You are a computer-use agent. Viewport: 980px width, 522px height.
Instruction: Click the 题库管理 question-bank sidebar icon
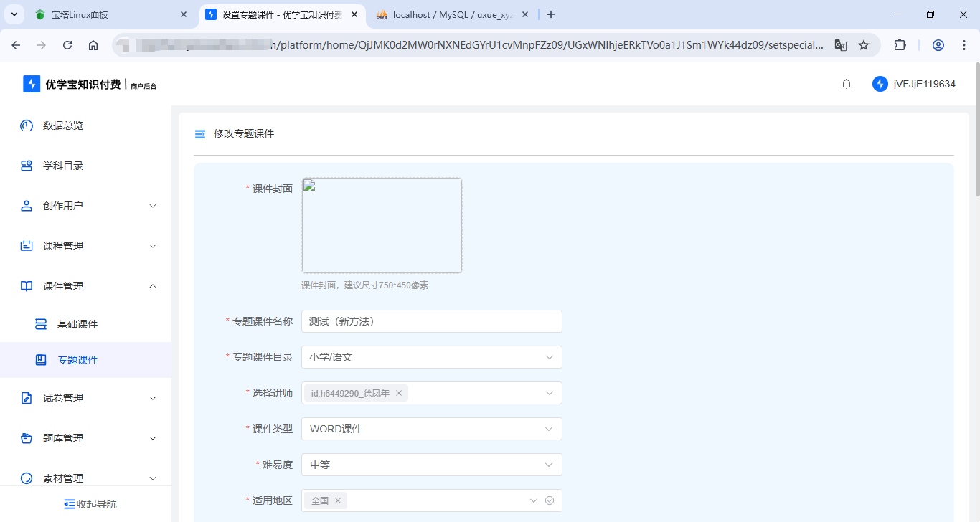pyautogui.click(x=26, y=438)
